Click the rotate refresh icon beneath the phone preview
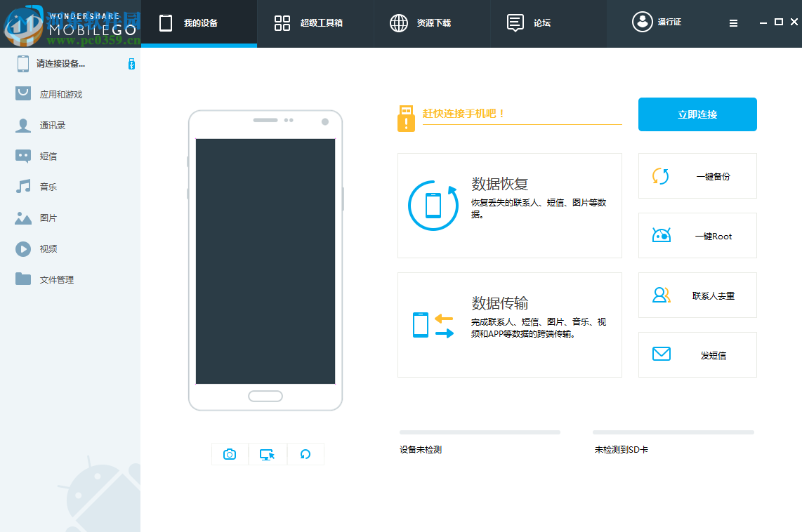The image size is (802, 532). 305,454
